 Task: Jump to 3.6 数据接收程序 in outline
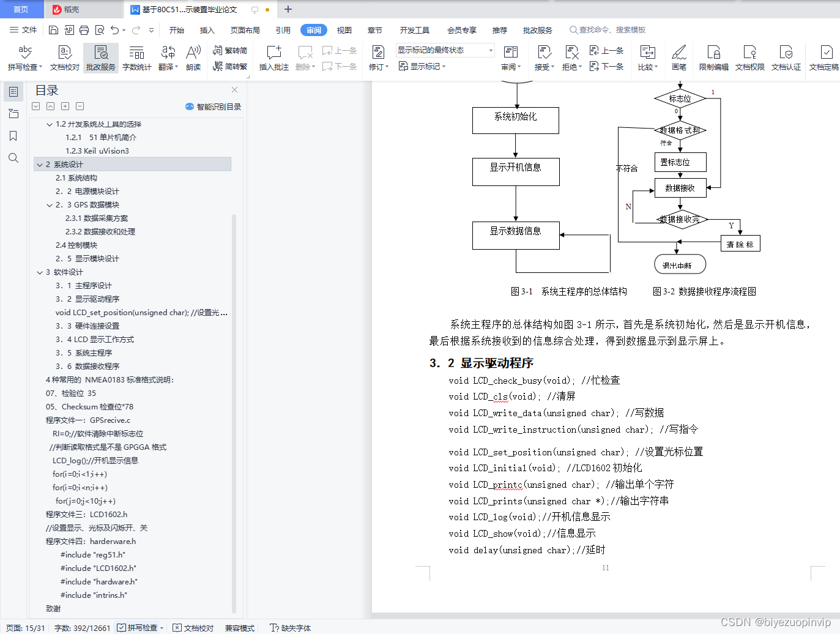tap(87, 367)
